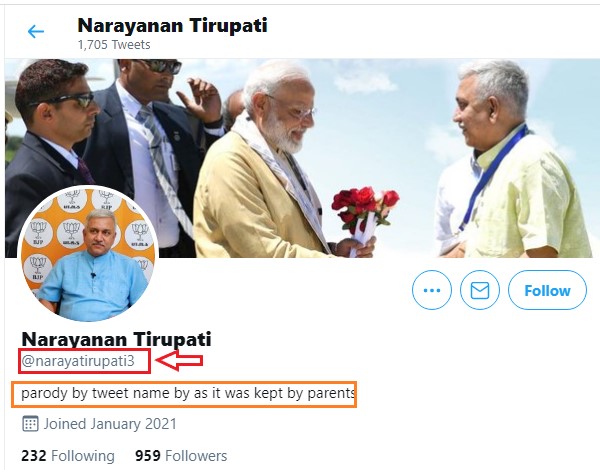The width and height of the screenshot is (600, 470).
Task: Click the Narayanan Tirupati header title
Action: coord(172,26)
